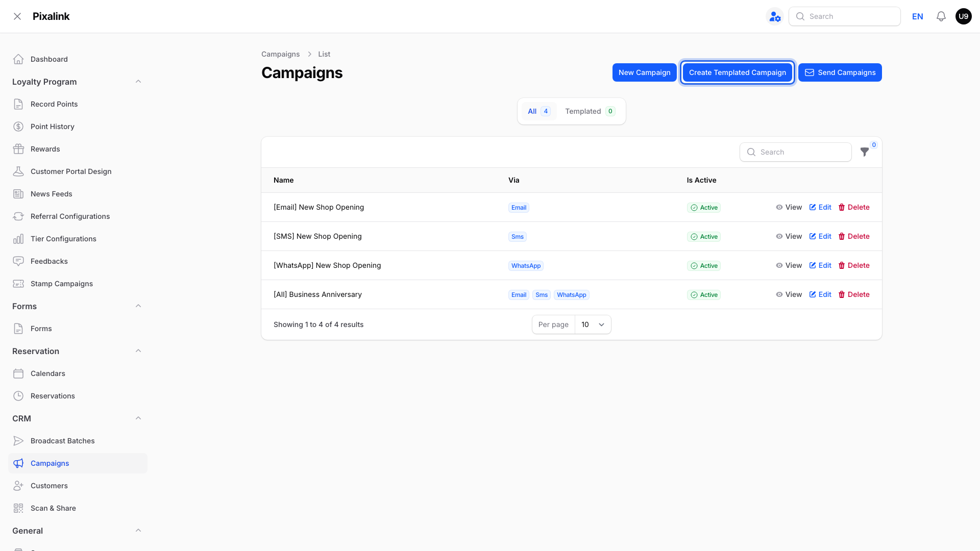Edit the [All] Business Anniversary campaign
The image size is (980, 551).
coord(820,294)
